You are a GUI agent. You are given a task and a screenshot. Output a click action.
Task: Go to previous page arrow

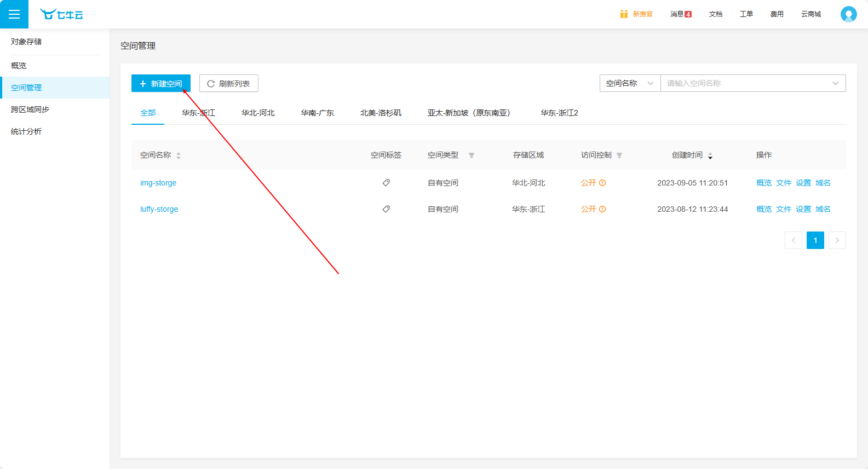(794, 240)
